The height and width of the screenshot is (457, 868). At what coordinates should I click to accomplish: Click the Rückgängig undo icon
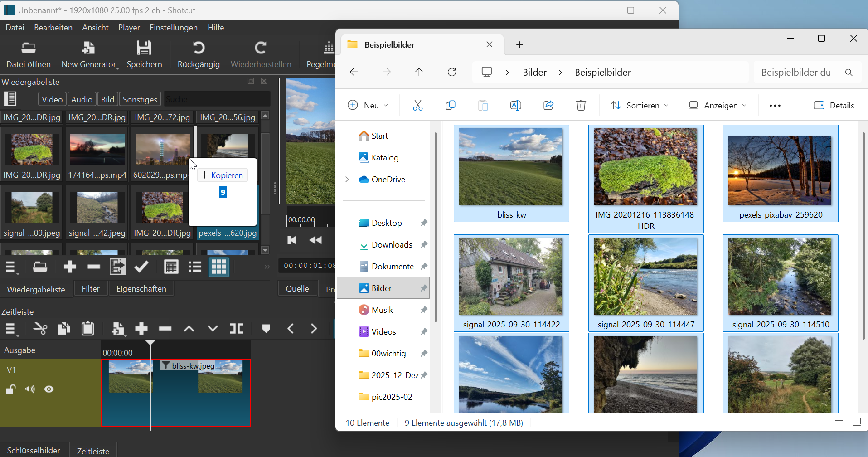click(199, 48)
